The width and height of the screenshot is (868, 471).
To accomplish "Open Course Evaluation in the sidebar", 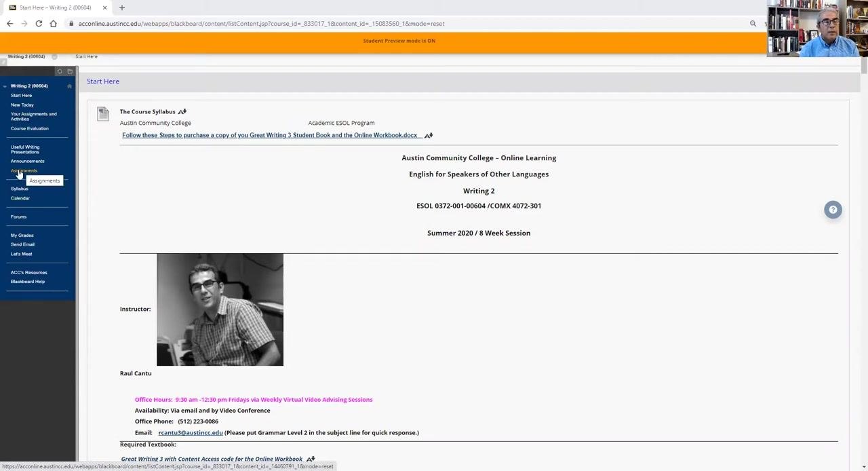I will (x=30, y=128).
